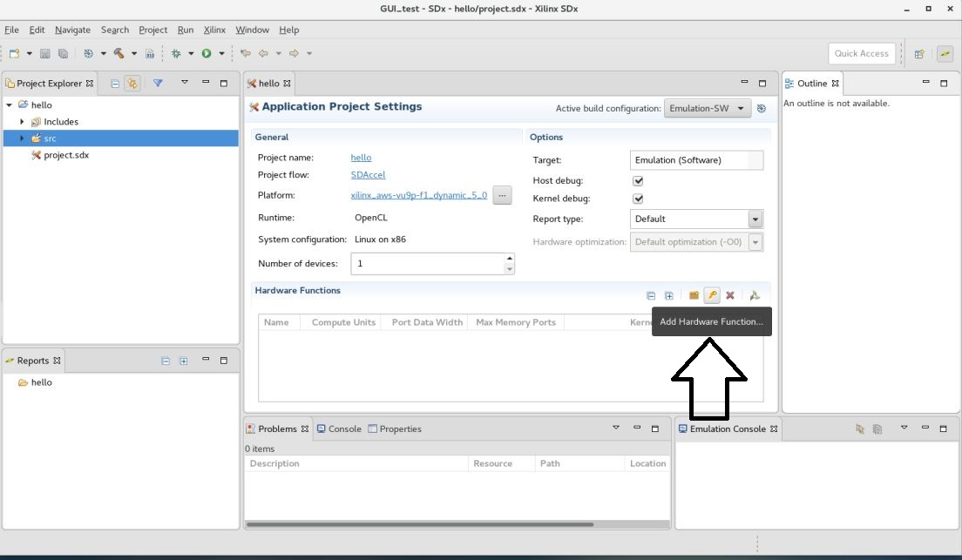Open the Target Emulation (Software) combo box
The height and width of the screenshot is (560, 962).
pos(696,160)
